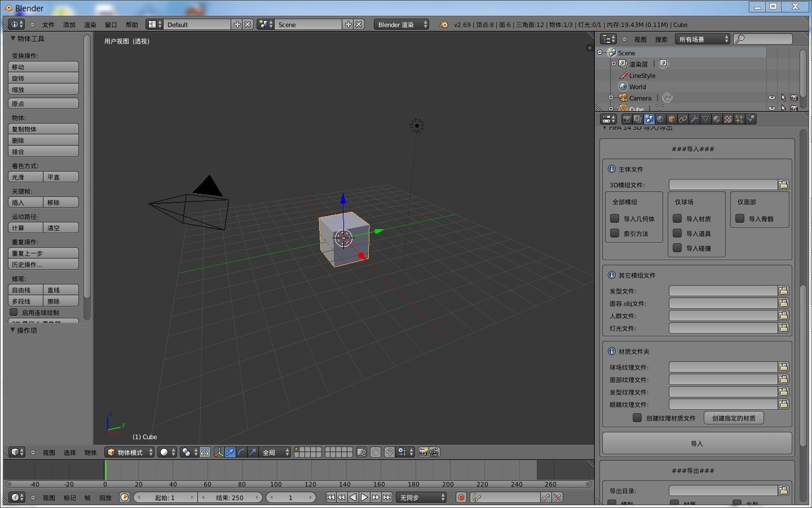Screen dimensions: 812x508
Task: Select the rotate manipulator arc icon
Action: [241, 452]
